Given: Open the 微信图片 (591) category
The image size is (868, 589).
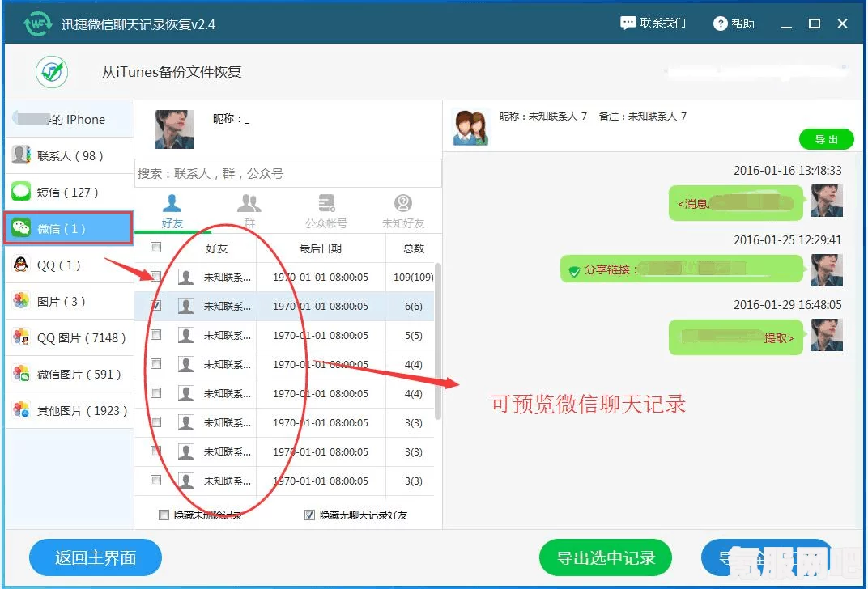Looking at the screenshot, I should point(69,374).
